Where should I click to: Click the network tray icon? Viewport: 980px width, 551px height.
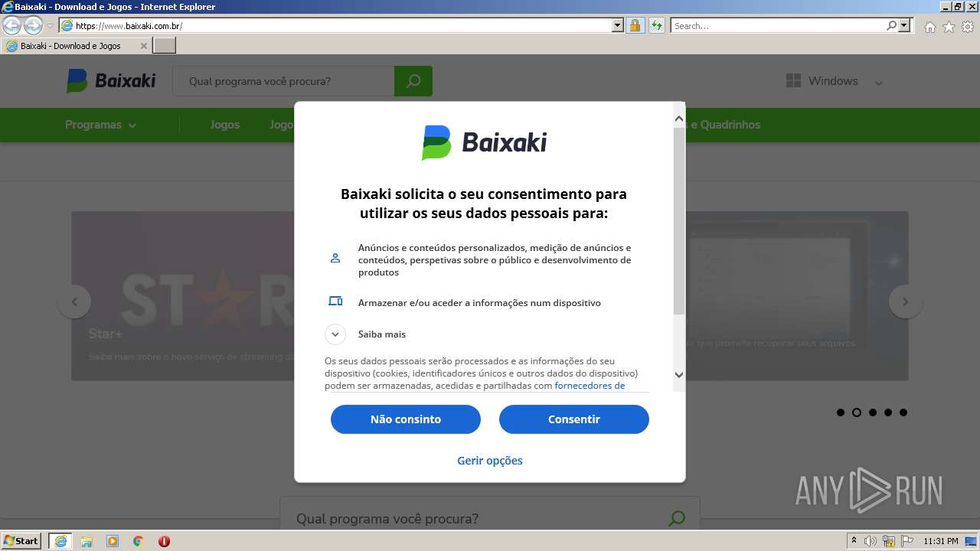point(889,541)
